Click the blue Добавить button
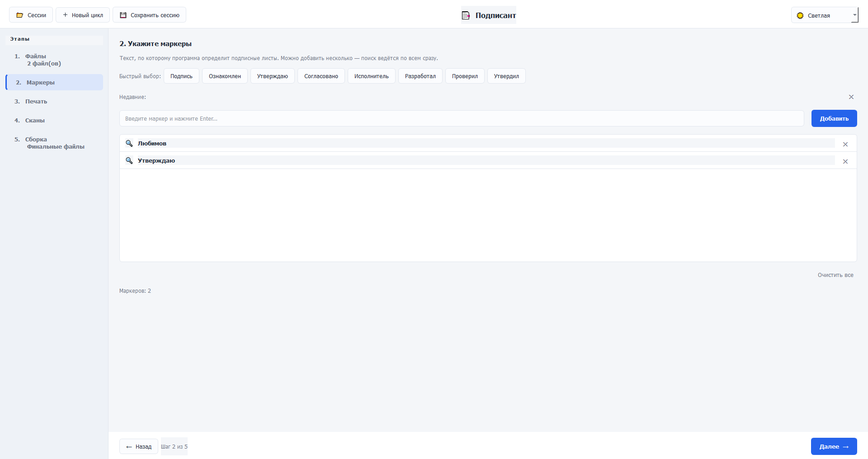Screen dimensions: 868x459 click(834, 118)
